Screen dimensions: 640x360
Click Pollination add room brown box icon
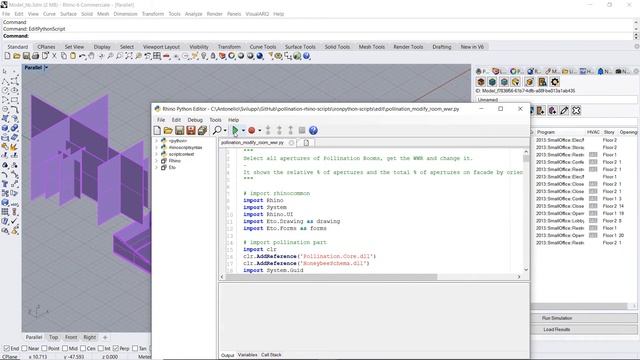click(x=481, y=82)
